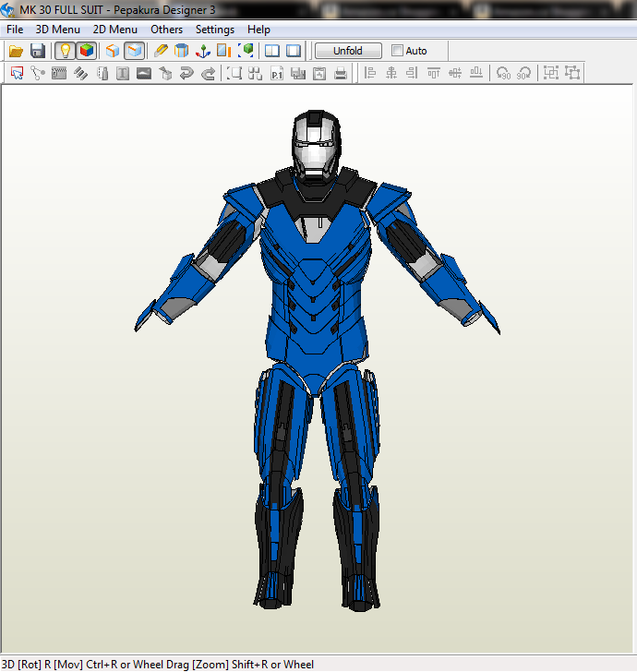
Task: Click the 3D axis orientation icon
Action: click(x=203, y=51)
